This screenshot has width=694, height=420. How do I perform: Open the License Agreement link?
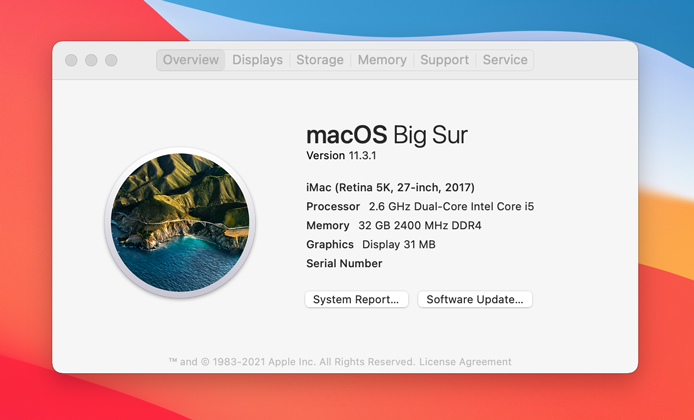point(465,362)
